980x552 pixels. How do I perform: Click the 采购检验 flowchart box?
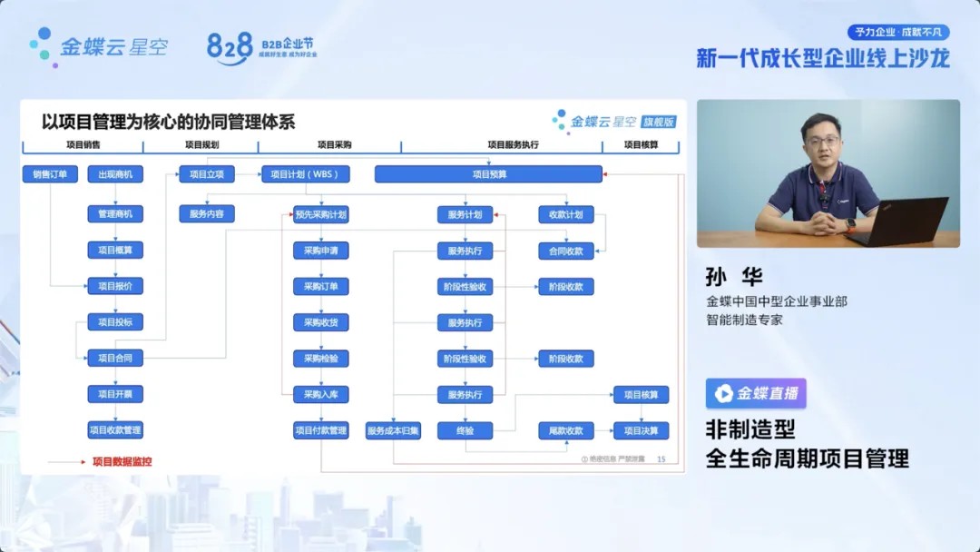[321, 359]
